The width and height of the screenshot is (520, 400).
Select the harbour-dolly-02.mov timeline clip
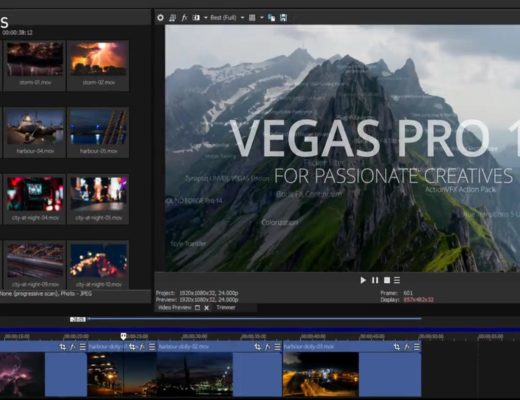coord(220,369)
